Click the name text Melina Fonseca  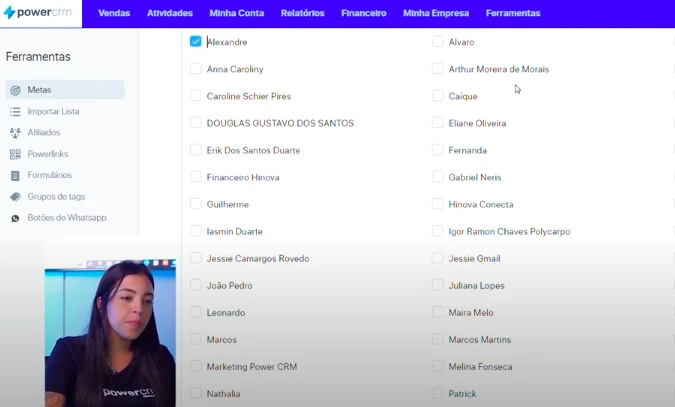(480, 367)
